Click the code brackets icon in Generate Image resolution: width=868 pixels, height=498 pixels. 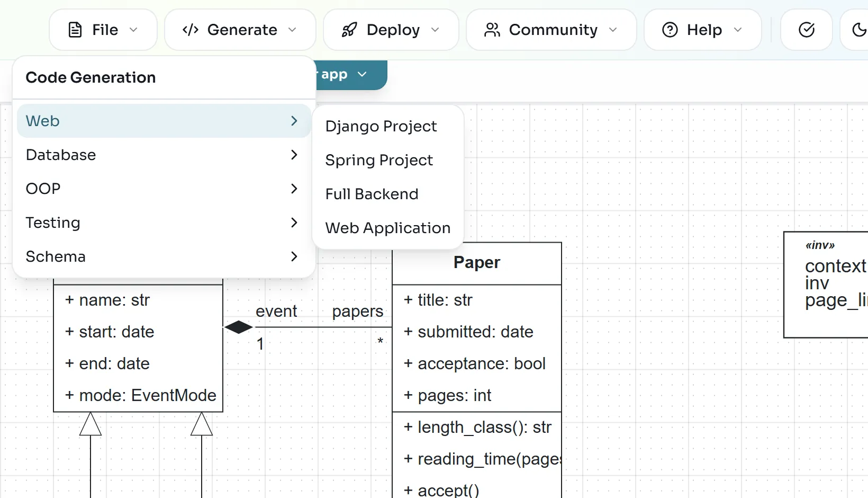pyautogui.click(x=191, y=30)
